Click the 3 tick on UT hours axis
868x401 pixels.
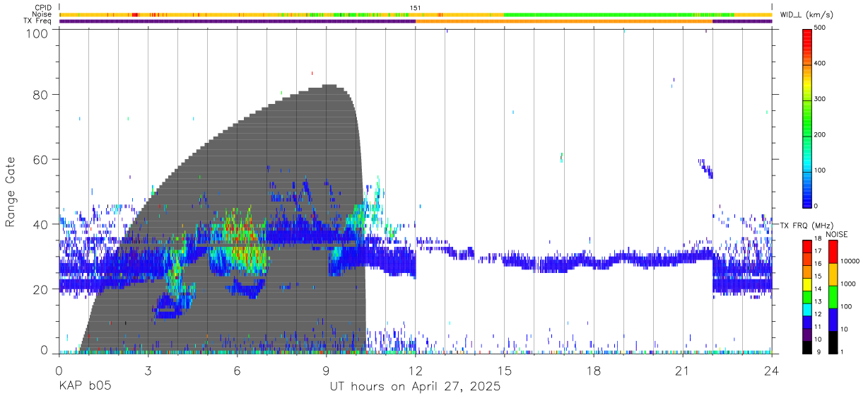[x=148, y=371]
